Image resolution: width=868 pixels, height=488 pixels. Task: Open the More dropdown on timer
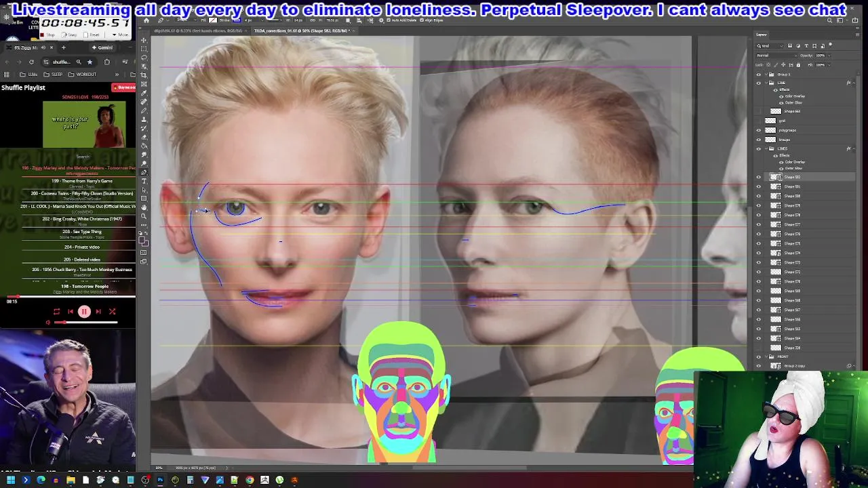121,35
